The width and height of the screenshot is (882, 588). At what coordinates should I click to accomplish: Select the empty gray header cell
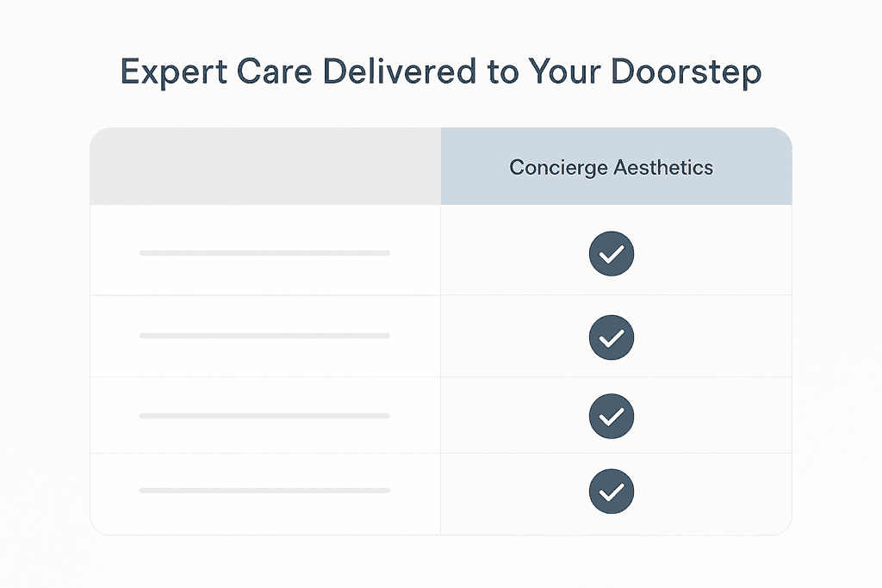pyautogui.click(x=265, y=166)
